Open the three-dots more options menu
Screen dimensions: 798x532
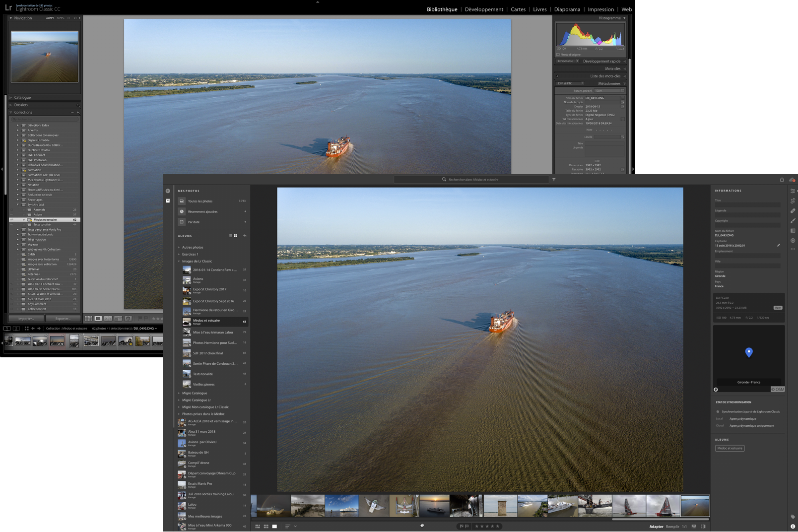(793, 249)
